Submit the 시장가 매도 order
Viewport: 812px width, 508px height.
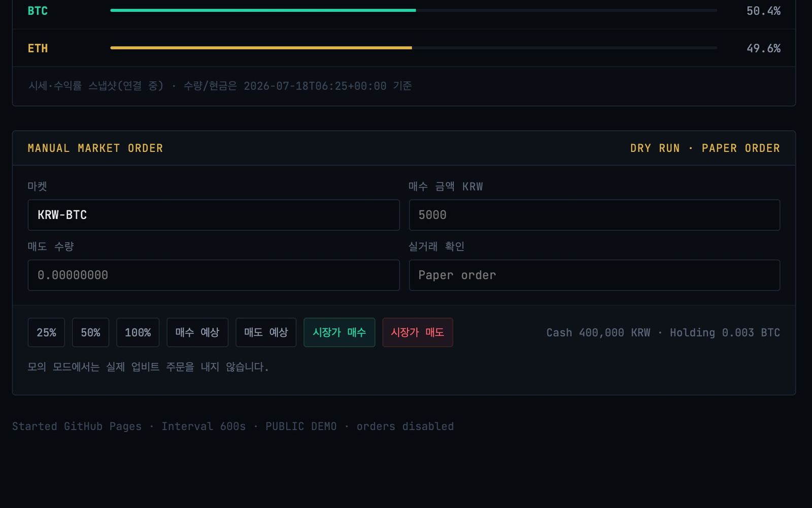coord(418,333)
